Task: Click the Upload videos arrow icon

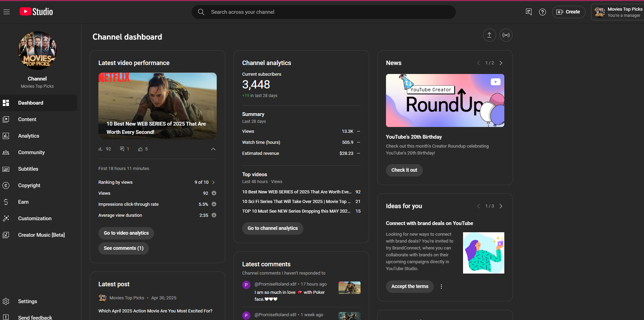Action: [x=489, y=35]
